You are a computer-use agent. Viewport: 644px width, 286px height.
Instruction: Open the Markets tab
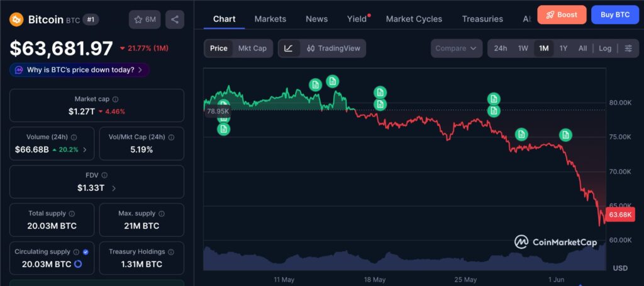270,19
